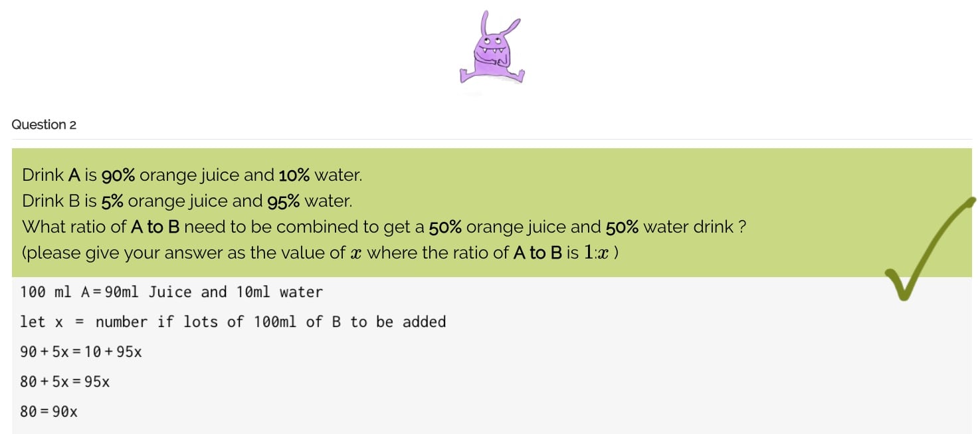Click the 'Question 2' heading
The height and width of the screenshot is (434, 980).
pos(44,124)
